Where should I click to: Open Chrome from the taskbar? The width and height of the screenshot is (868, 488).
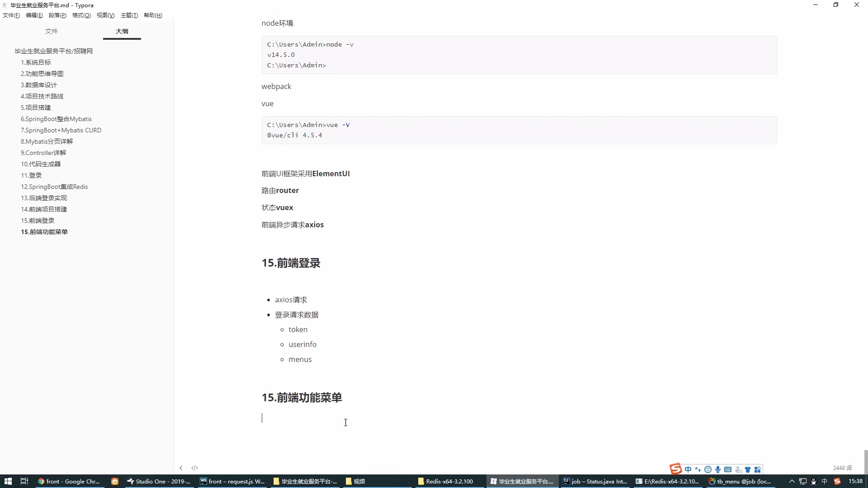(x=69, y=481)
